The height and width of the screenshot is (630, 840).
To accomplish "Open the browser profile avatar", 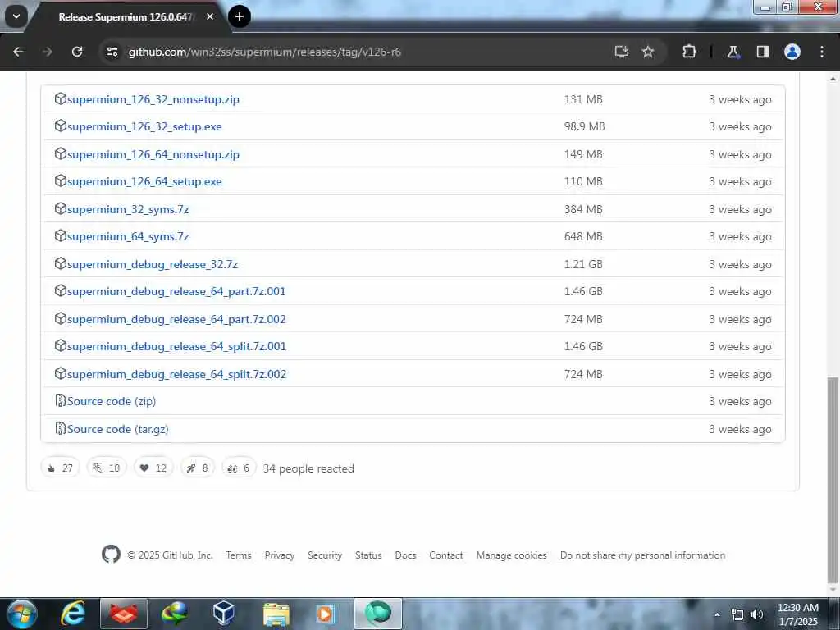I will (792, 52).
